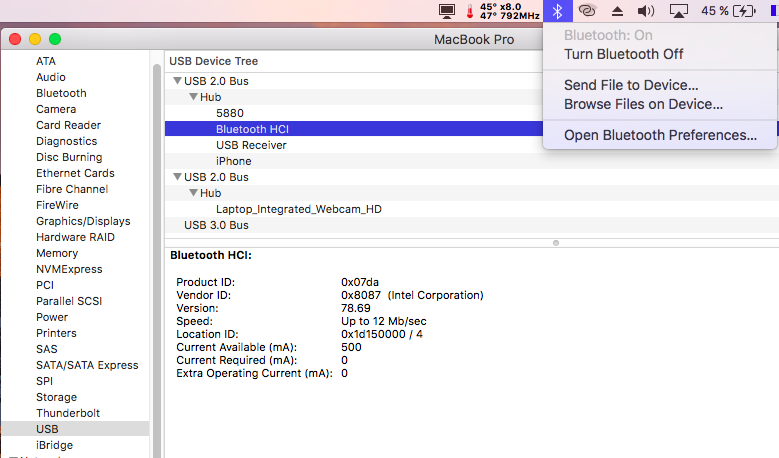Select Printers in the sidebar
The image size is (779, 458).
click(56, 333)
